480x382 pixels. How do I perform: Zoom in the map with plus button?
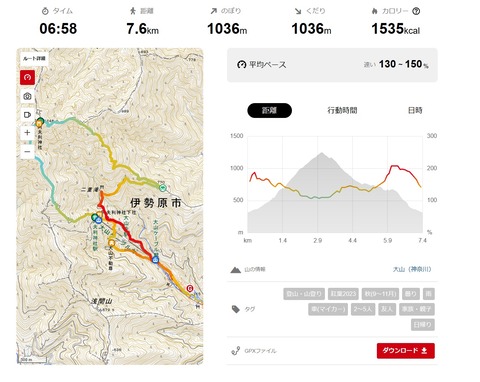(27, 133)
